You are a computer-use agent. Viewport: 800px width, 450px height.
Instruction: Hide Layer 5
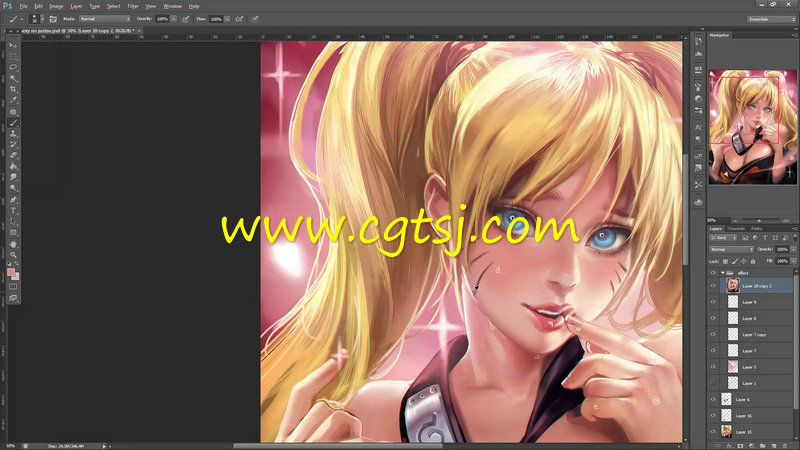pyautogui.click(x=713, y=367)
